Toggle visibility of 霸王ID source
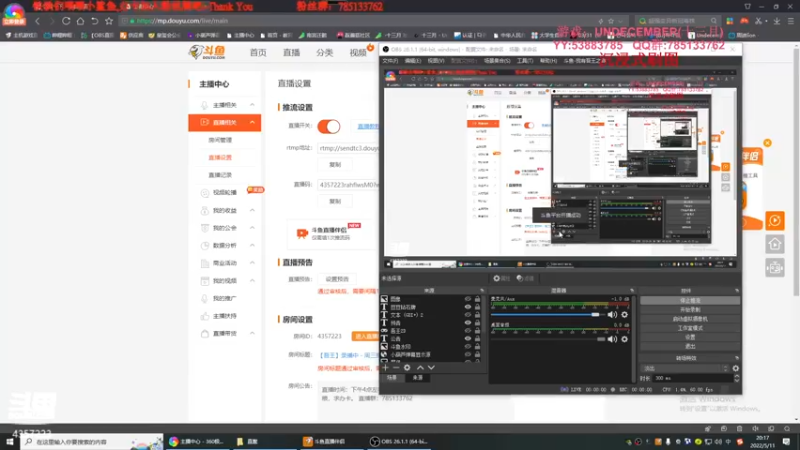Viewport: 800px width, 450px height. coord(467,331)
